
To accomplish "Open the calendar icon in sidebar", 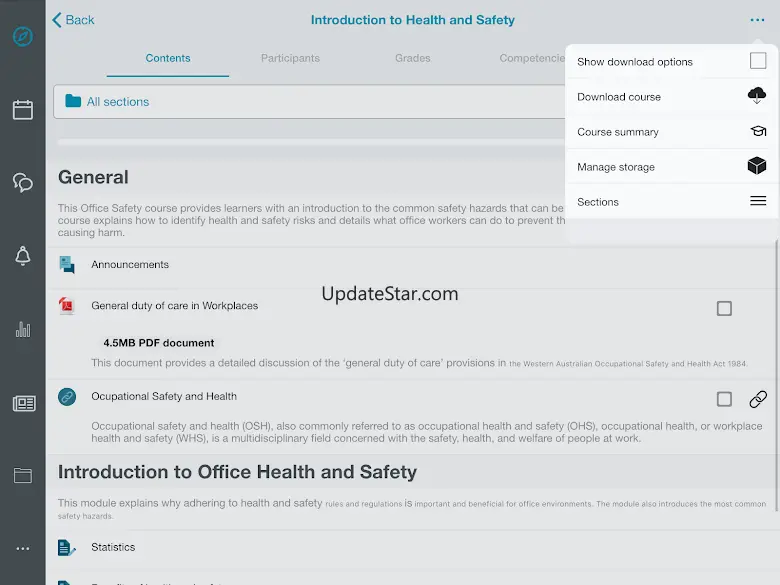I will tap(22, 110).
